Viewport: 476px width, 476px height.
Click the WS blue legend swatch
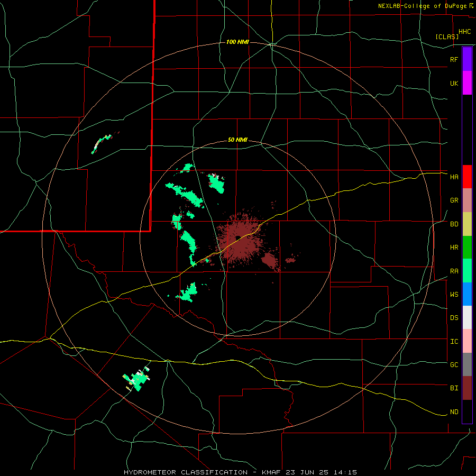click(467, 294)
